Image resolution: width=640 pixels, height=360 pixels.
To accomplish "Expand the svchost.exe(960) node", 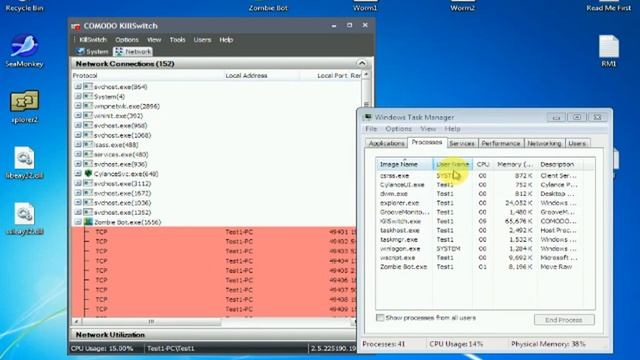I will tap(78, 125).
